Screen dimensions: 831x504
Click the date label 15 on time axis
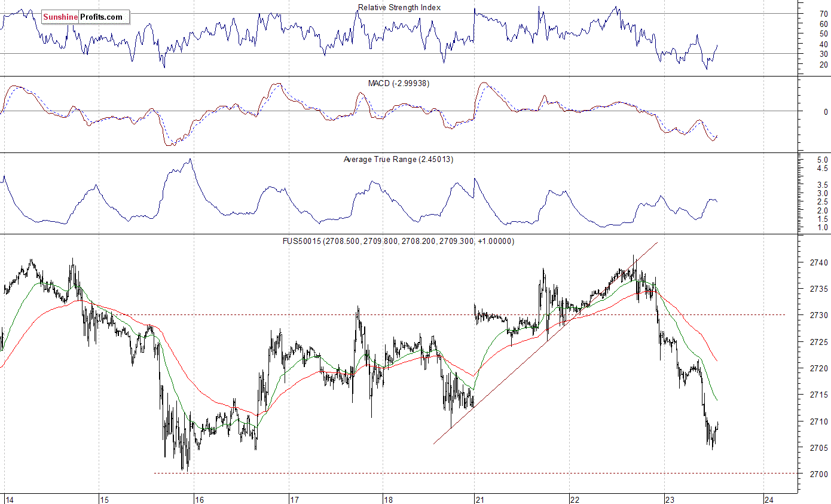(104, 499)
